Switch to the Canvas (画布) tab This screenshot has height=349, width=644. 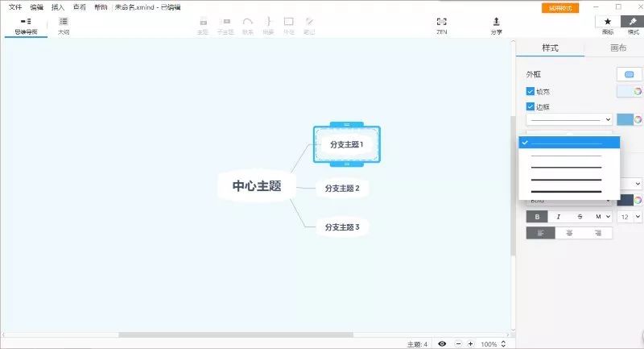click(618, 48)
